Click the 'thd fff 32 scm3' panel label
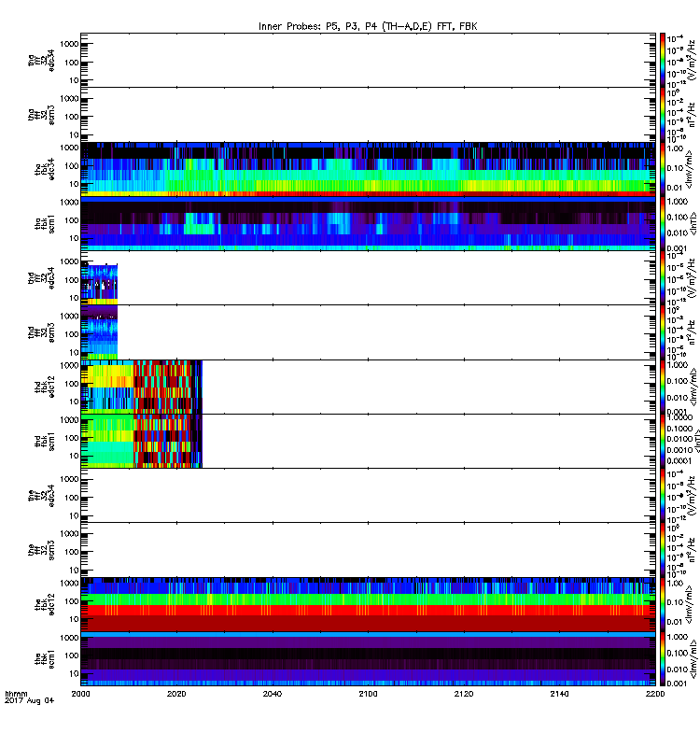The image size is (700, 747). pos(41,332)
